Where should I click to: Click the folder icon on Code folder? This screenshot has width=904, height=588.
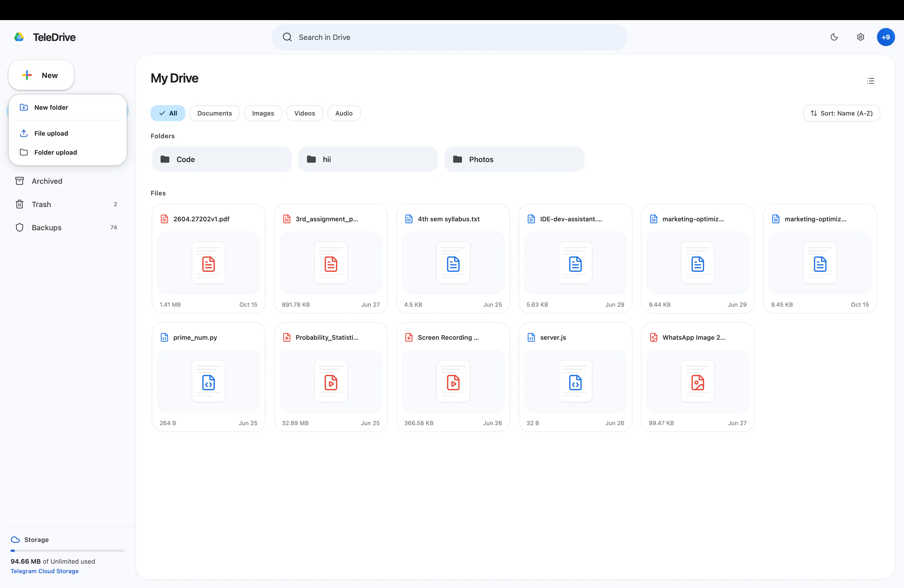pyautogui.click(x=165, y=159)
